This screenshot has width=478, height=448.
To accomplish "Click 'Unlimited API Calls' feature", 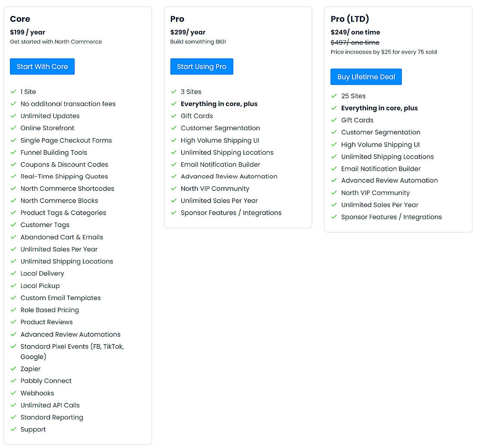I will pyautogui.click(x=50, y=405).
